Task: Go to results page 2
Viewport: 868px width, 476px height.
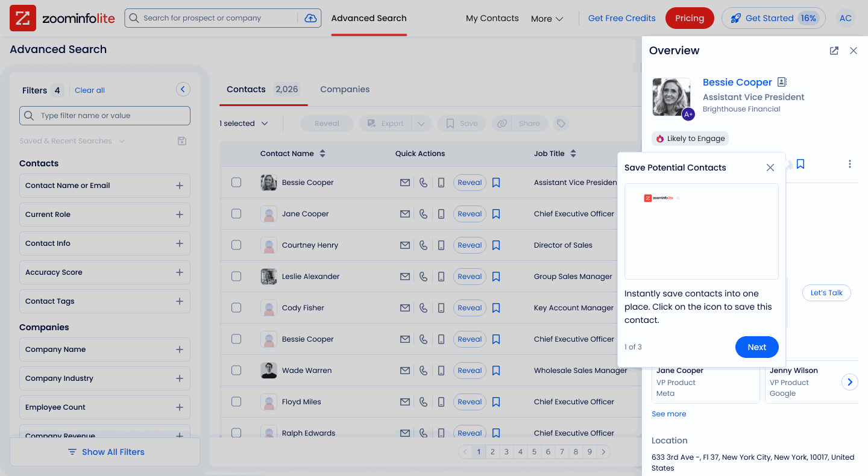Action: click(492, 452)
